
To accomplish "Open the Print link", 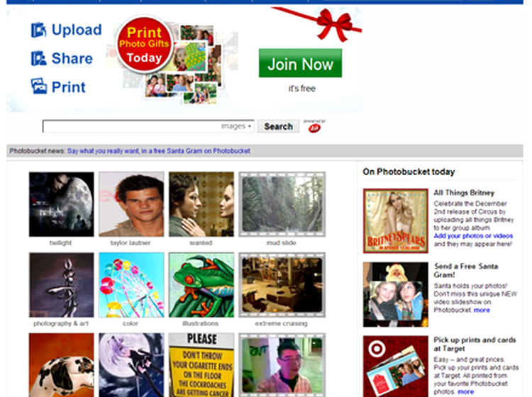I will 69,87.
